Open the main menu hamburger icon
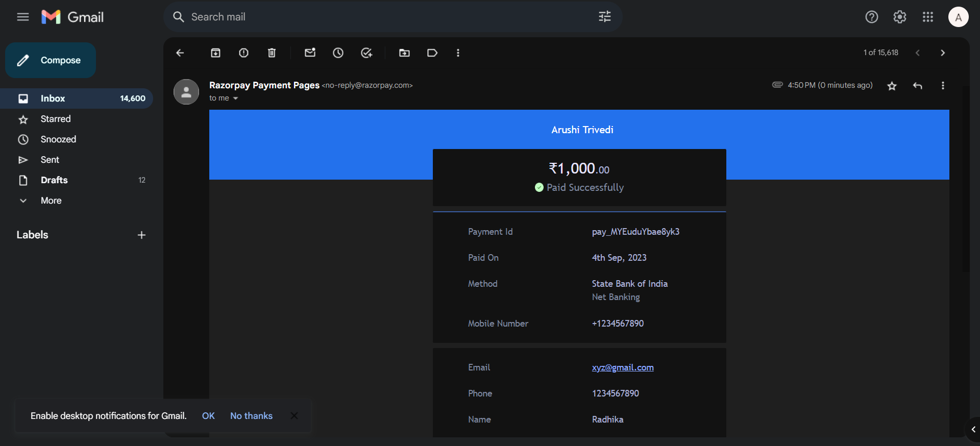 coord(23,17)
